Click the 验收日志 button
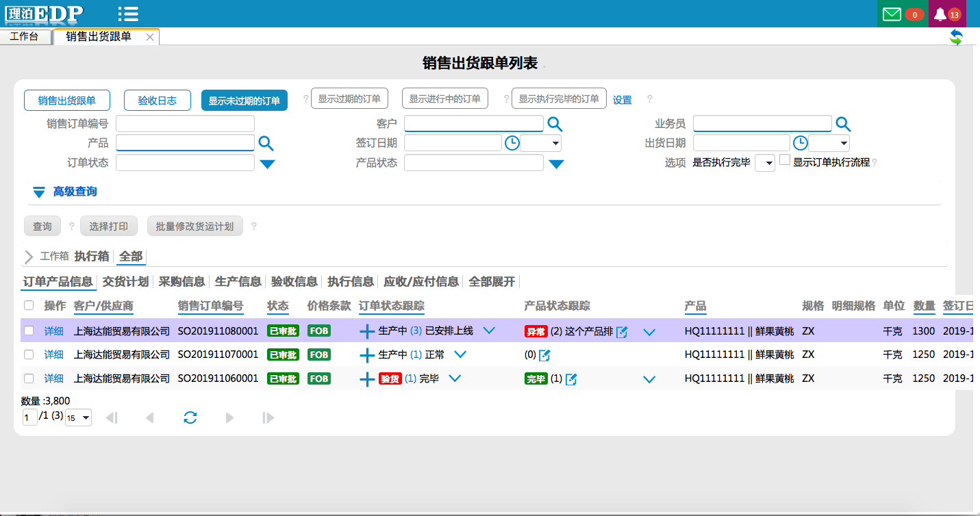Screen dimensions: 980x516 [157, 101]
